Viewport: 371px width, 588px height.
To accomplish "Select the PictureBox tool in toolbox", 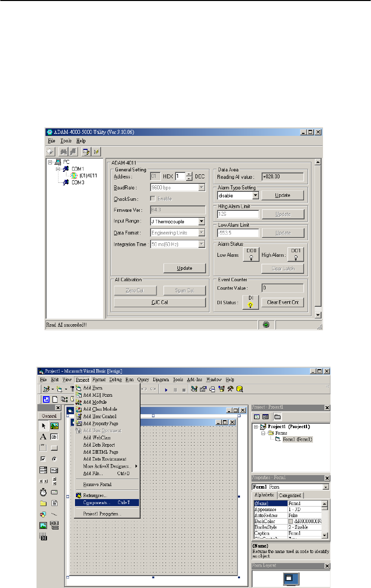I will click(54, 426).
